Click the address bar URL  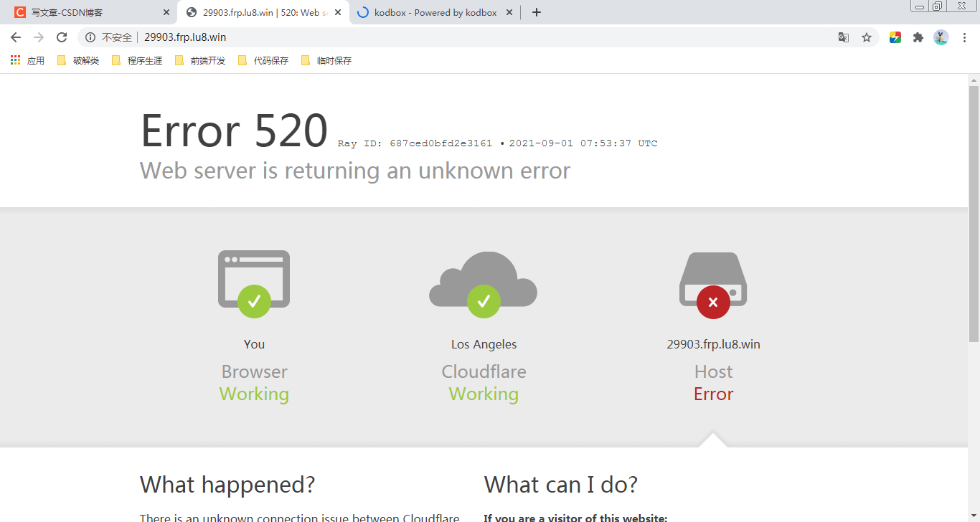coord(185,37)
